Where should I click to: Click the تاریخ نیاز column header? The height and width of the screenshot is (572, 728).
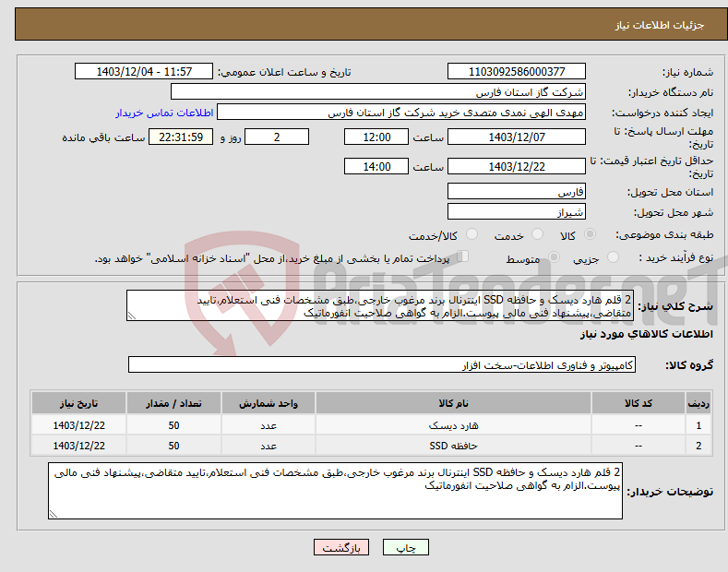(78, 403)
